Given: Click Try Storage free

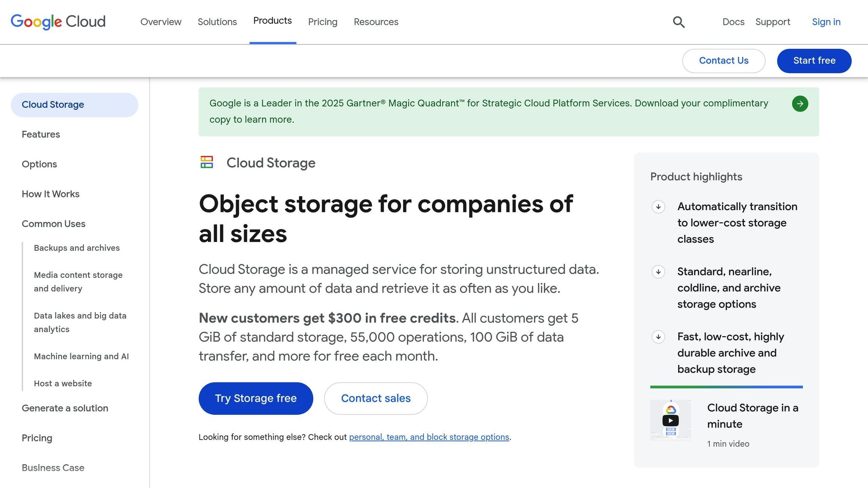Looking at the screenshot, I should tap(256, 398).
